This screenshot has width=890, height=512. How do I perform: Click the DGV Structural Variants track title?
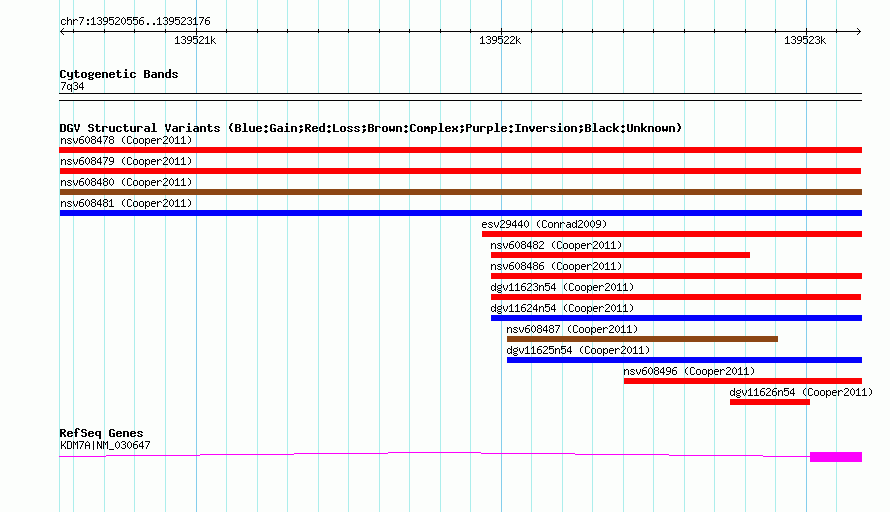[371, 128]
